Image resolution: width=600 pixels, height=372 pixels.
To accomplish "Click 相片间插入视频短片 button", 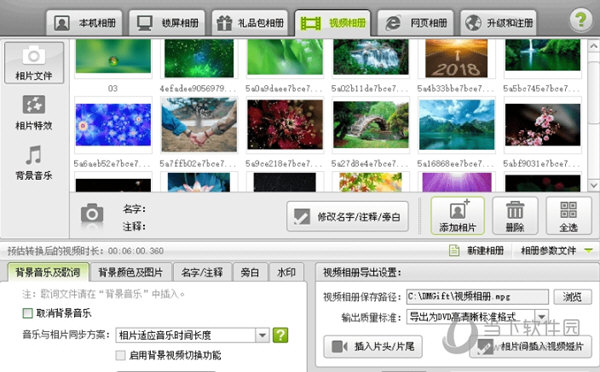I will (531, 347).
